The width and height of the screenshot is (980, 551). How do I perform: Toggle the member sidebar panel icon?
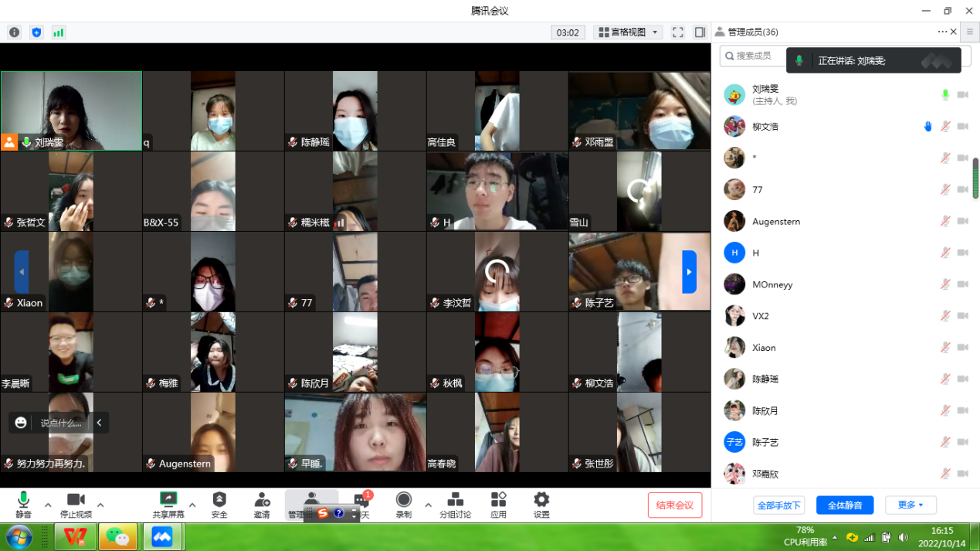700,32
